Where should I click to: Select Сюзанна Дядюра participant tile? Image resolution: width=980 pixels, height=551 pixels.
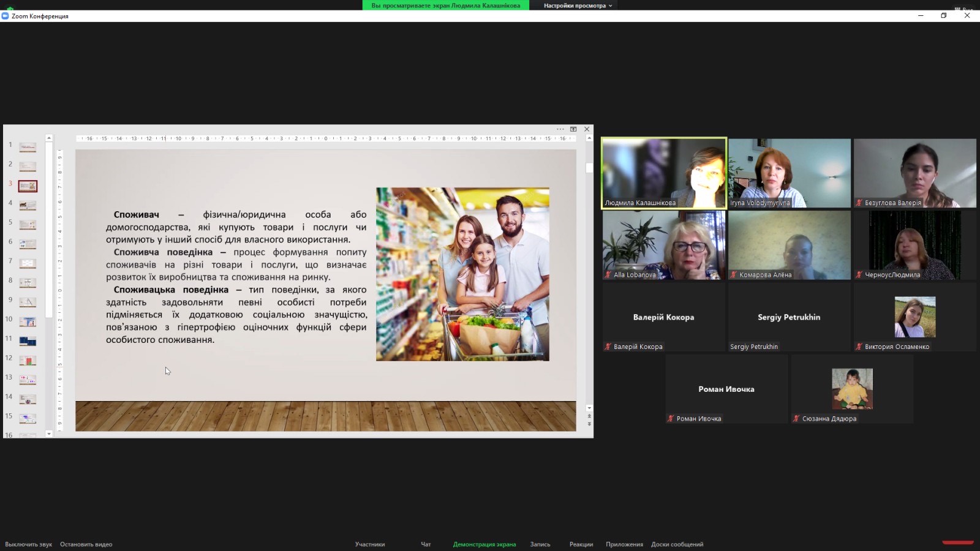point(852,389)
